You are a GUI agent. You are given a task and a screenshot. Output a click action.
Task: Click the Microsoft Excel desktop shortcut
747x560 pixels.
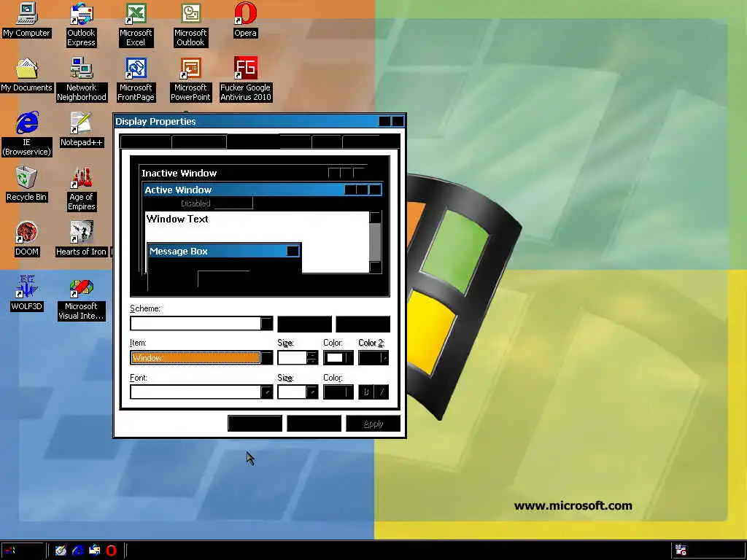pos(136,25)
